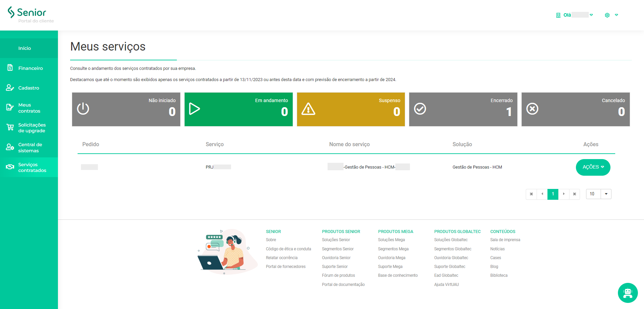This screenshot has height=309, width=644.
Task: Go to last page of results
Action: pos(575,194)
